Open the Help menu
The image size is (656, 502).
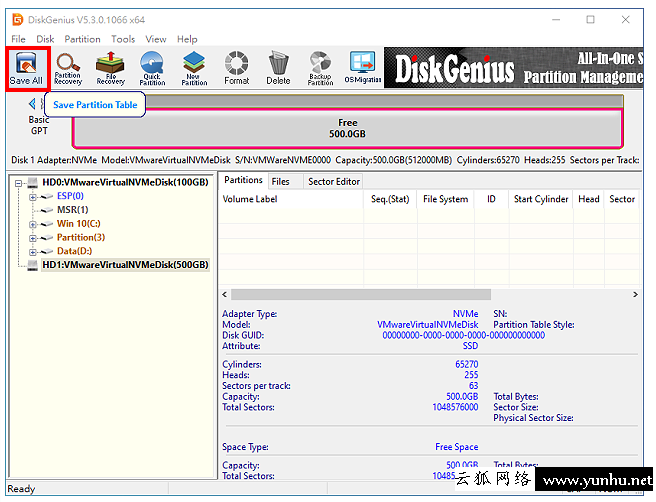pos(187,39)
